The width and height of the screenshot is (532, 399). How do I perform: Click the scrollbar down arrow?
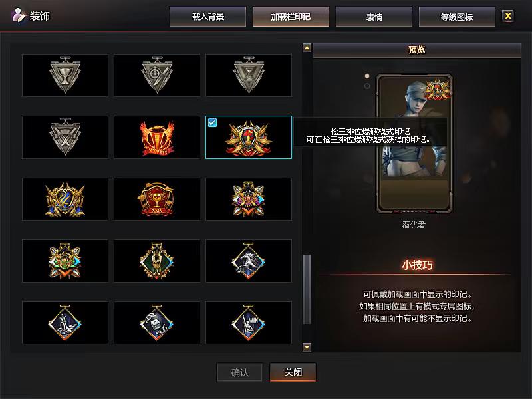(x=307, y=347)
